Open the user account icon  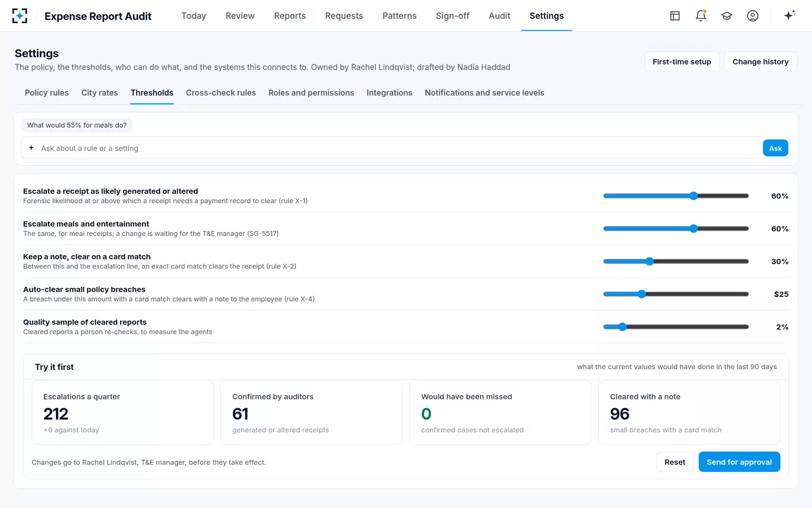753,16
